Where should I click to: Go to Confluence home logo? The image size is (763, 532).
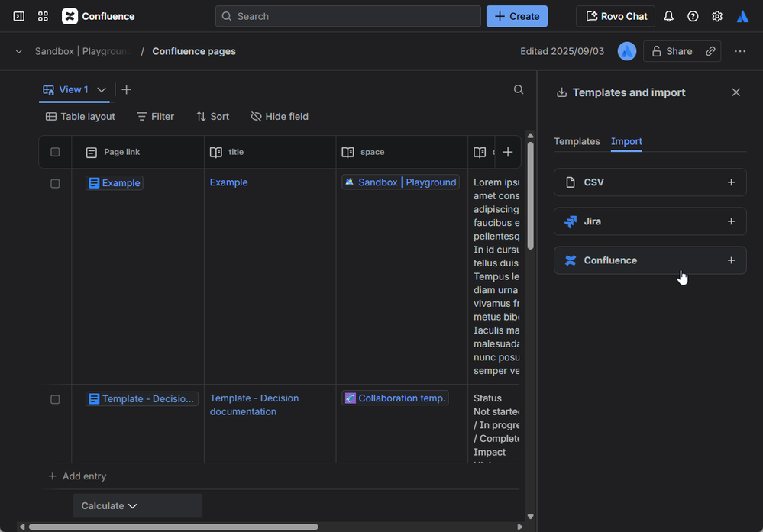click(99, 16)
